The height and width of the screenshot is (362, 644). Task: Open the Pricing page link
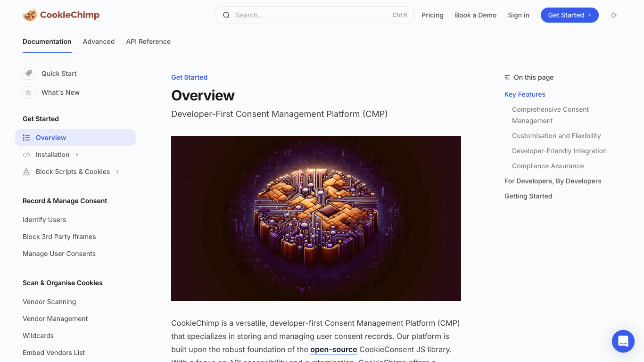(432, 15)
